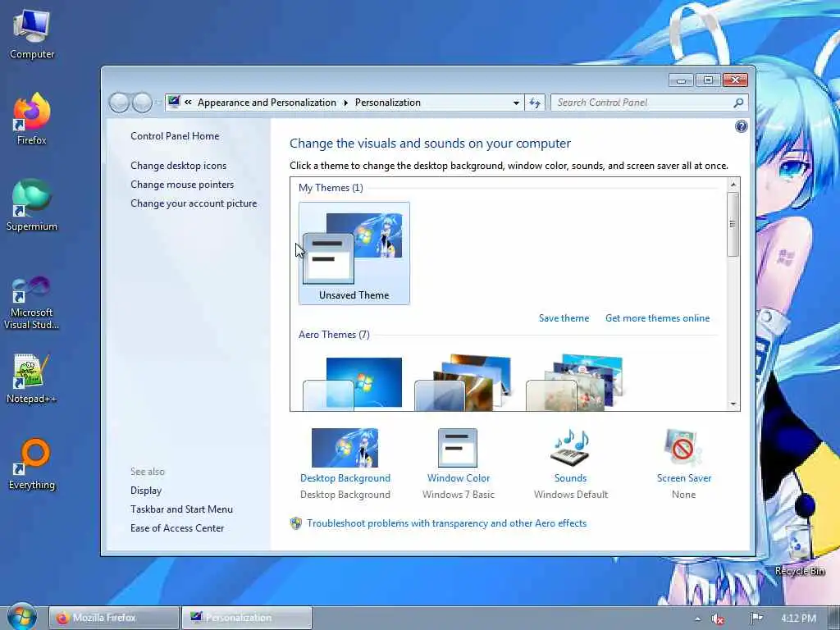
Task: Click the Desktop Background text link
Action: [345, 478]
